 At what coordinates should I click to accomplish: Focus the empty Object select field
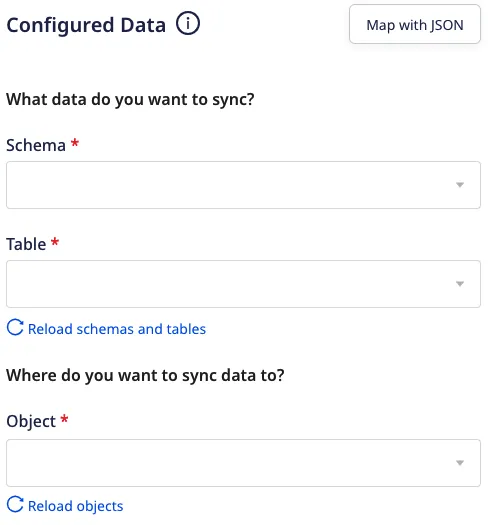[x=243, y=463]
